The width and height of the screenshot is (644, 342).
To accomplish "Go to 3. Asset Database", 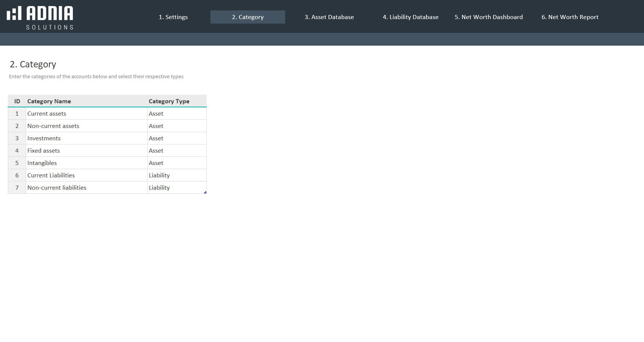I will [x=329, y=17].
